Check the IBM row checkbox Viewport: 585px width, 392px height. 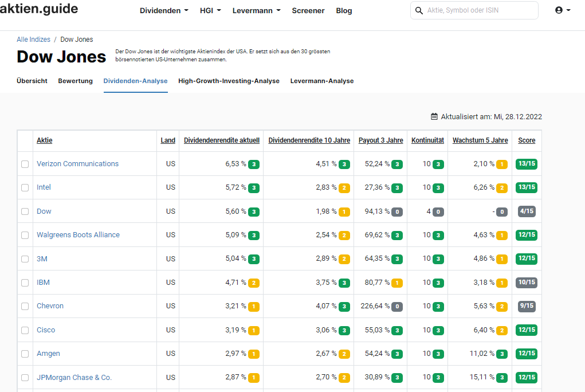coord(25,283)
